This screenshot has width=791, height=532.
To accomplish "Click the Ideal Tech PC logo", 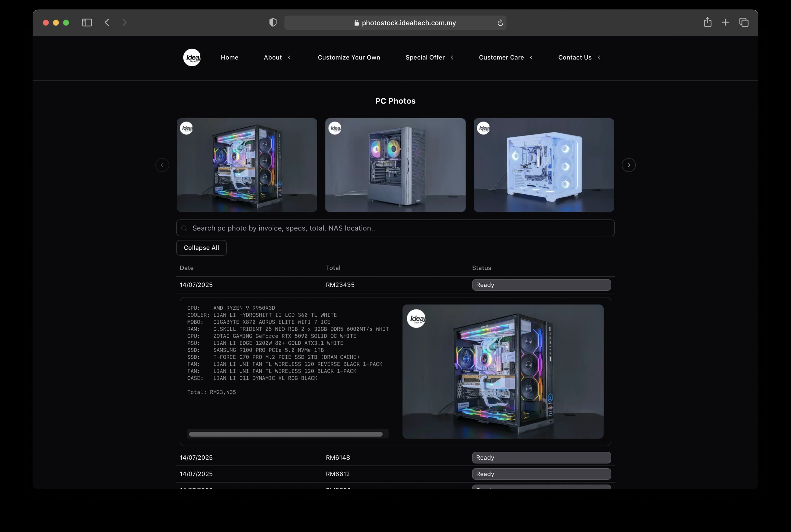I will 192,57.
